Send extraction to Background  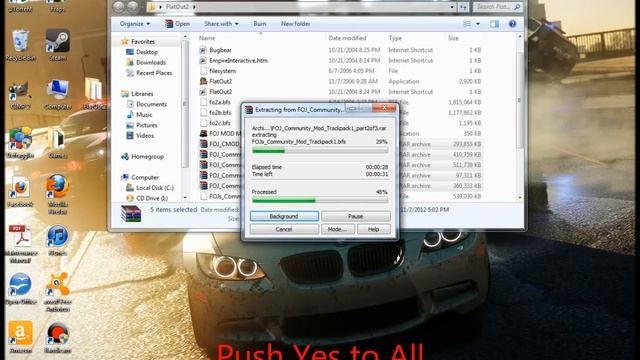[284, 216]
